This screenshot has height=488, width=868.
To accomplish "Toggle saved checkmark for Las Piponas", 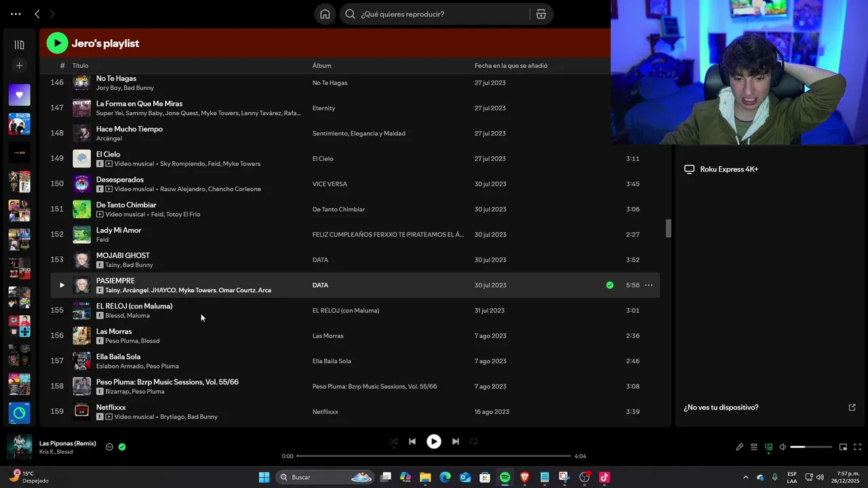I will point(122,447).
